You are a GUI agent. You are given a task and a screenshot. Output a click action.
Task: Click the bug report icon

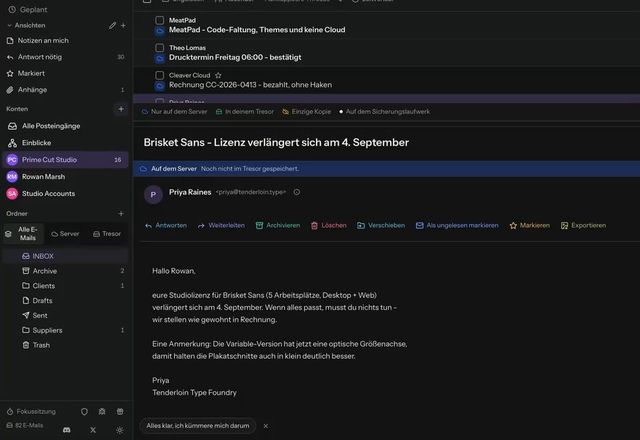(102, 411)
